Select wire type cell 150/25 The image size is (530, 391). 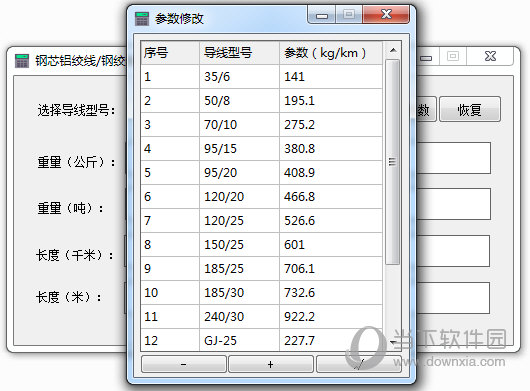click(x=239, y=245)
